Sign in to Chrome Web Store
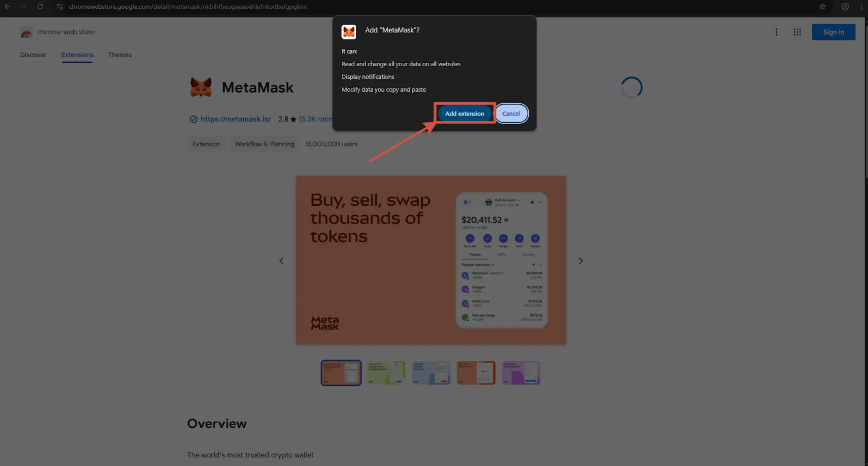 (x=833, y=32)
